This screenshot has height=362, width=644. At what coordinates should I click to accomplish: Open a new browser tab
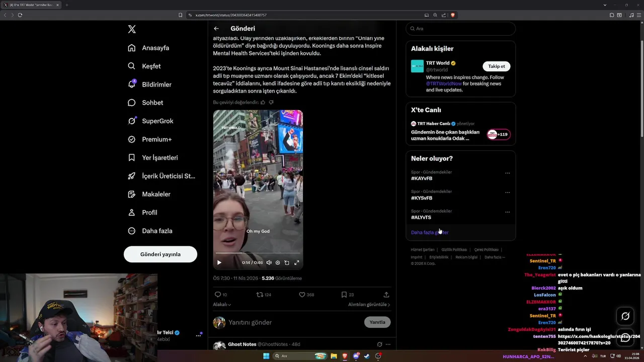66,5
